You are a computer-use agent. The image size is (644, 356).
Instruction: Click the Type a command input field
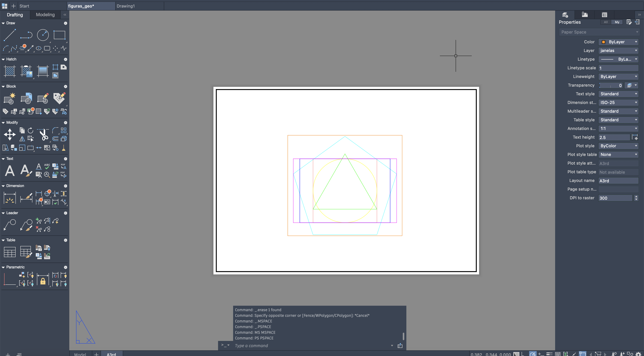[310, 345]
